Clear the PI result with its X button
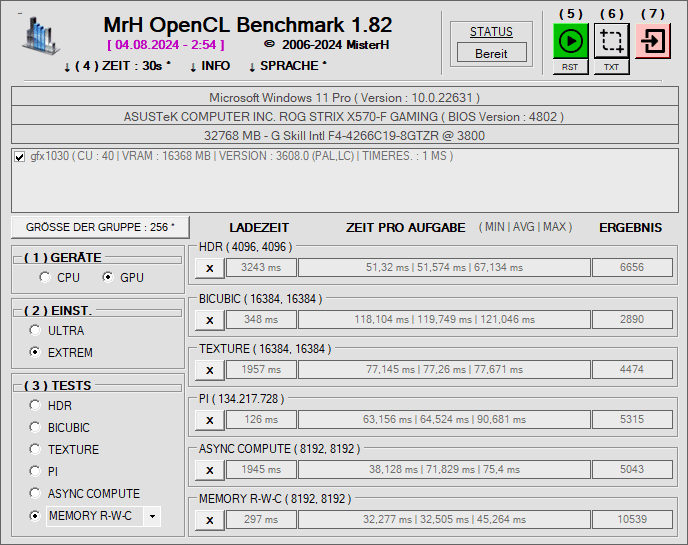The width and height of the screenshot is (688, 545). click(x=210, y=420)
